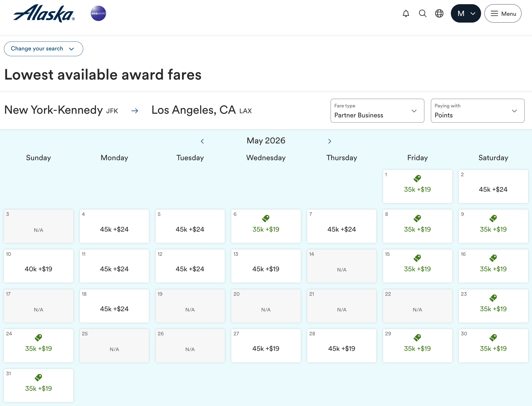532x406 pixels.
Task: Open the Paying with dropdown
Action: click(477, 111)
